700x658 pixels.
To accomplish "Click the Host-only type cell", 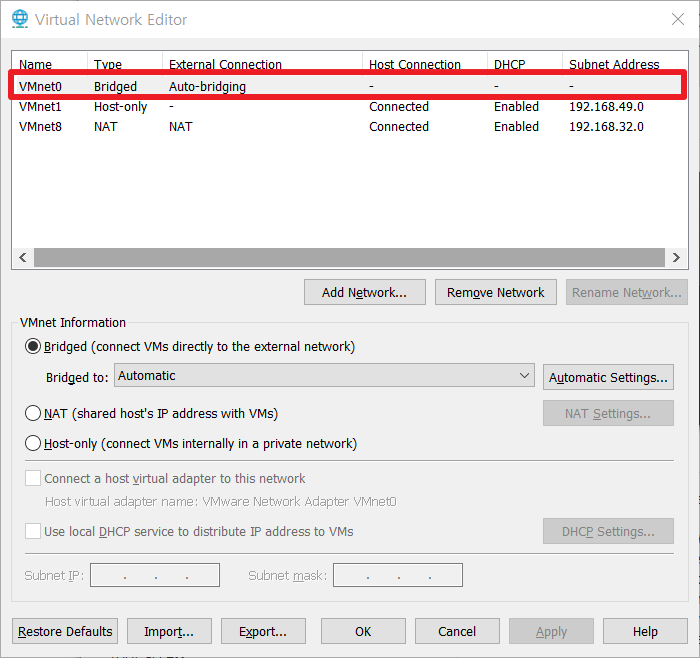I will [x=121, y=107].
